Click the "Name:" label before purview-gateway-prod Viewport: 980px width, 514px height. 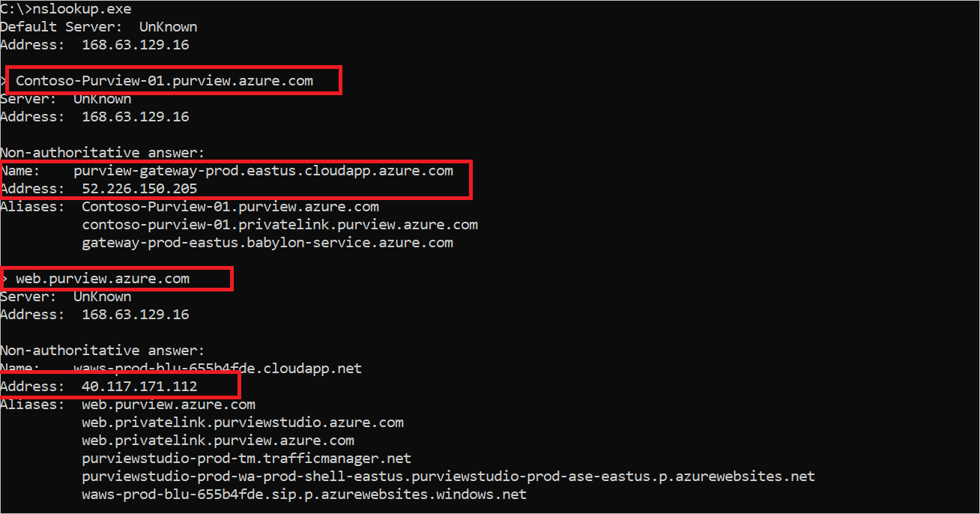tap(20, 171)
